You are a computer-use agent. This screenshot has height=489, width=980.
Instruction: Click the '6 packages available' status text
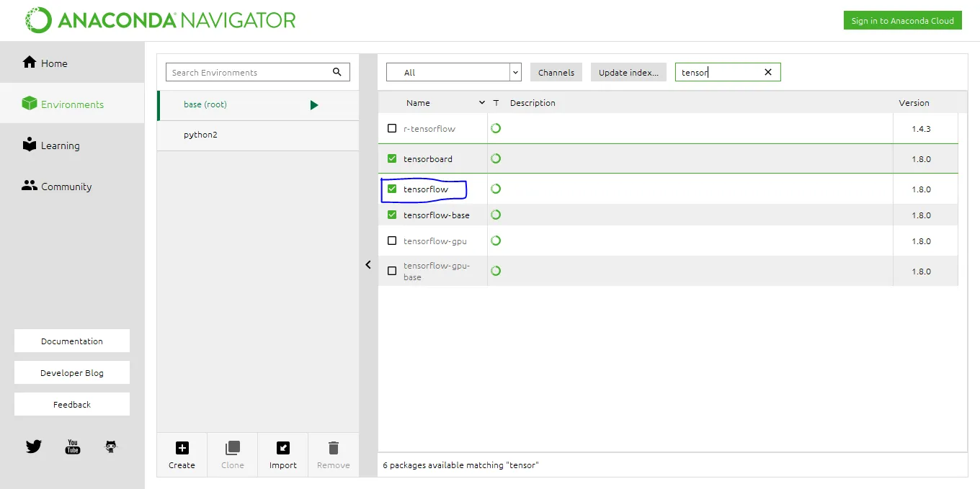pos(460,465)
